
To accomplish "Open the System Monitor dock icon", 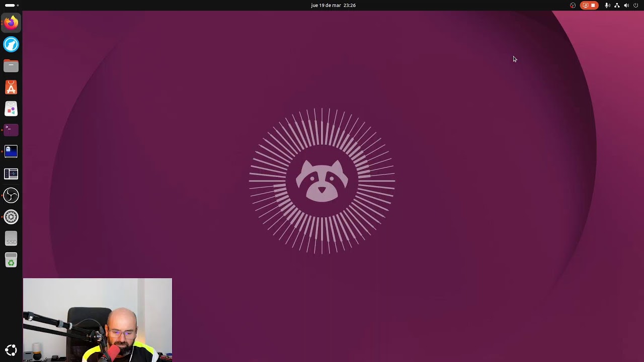I will (11, 173).
